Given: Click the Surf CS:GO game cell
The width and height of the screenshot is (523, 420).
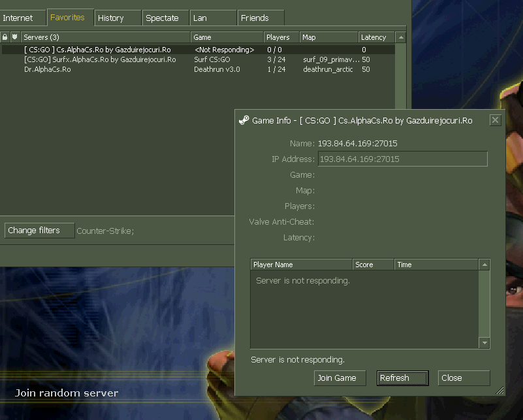Looking at the screenshot, I should (x=212, y=59).
